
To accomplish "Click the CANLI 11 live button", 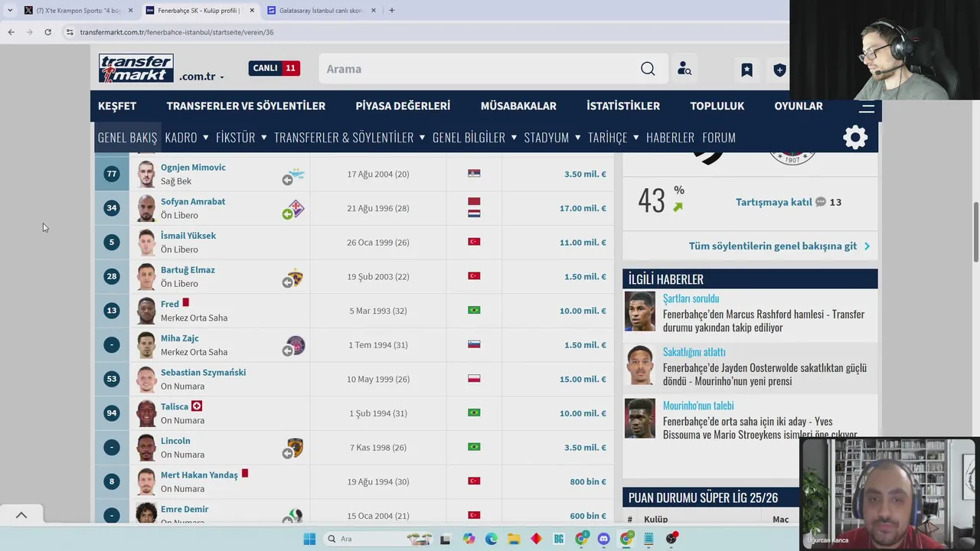I will tap(274, 68).
